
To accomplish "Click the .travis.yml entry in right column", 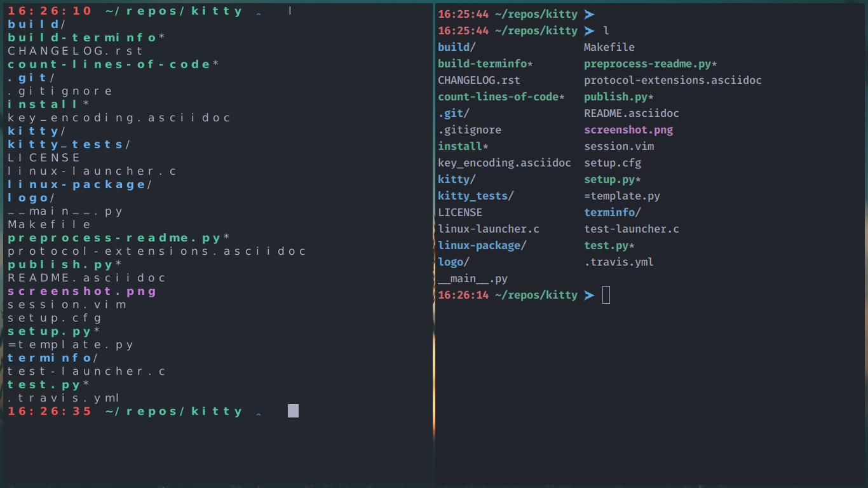I will (x=618, y=262).
